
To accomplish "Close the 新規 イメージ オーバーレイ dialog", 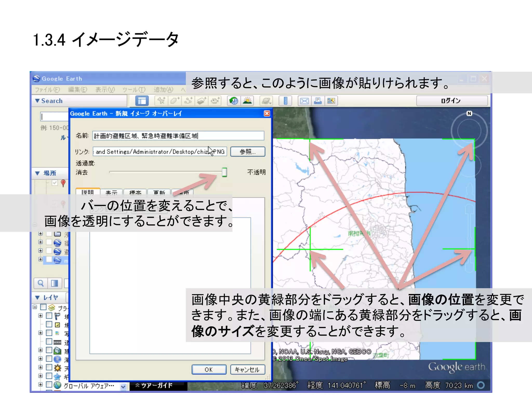I will point(267,114).
